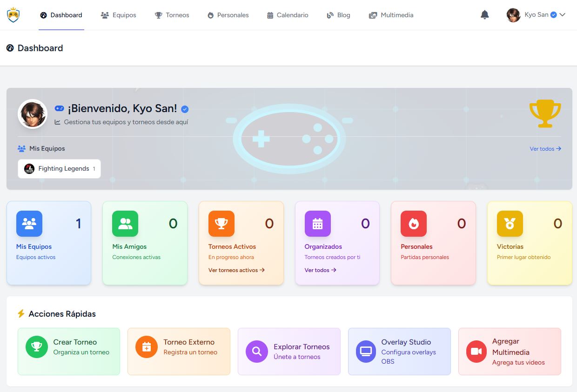Click the orange Torneos Activos trophy icon

tap(221, 224)
